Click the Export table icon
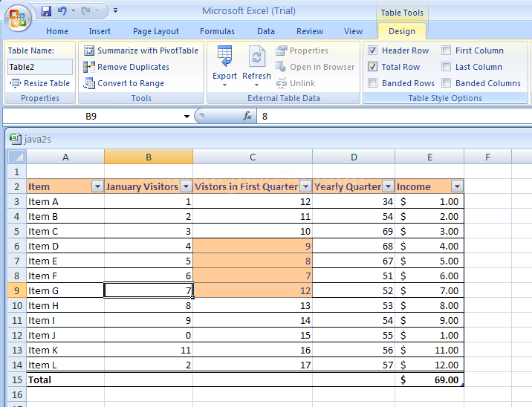The image size is (532, 407). click(224, 56)
